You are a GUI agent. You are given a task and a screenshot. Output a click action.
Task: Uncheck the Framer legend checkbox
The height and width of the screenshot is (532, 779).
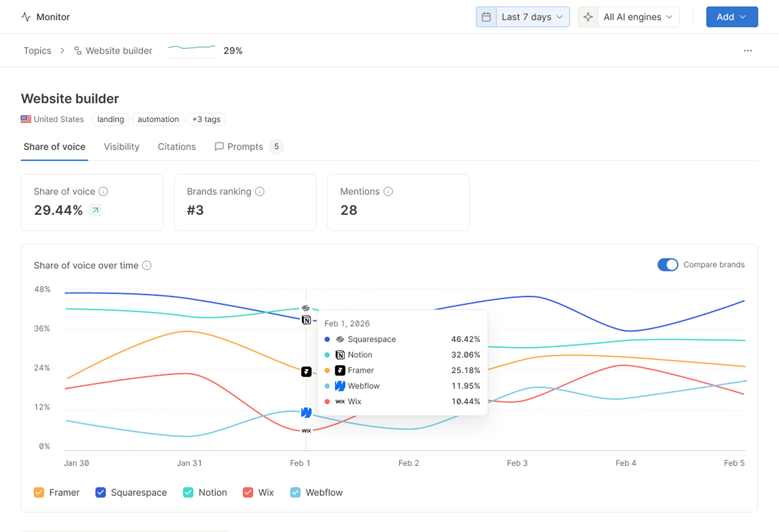39,492
